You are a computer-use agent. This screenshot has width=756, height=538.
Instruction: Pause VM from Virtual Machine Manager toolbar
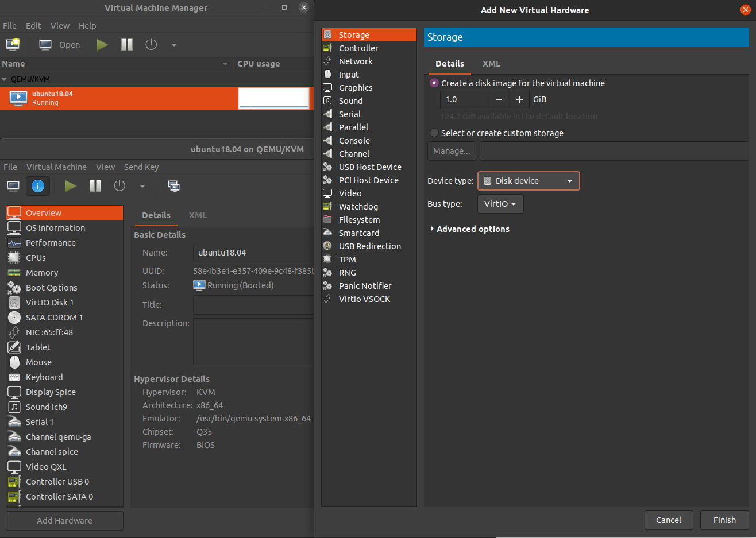(x=127, y=45)
